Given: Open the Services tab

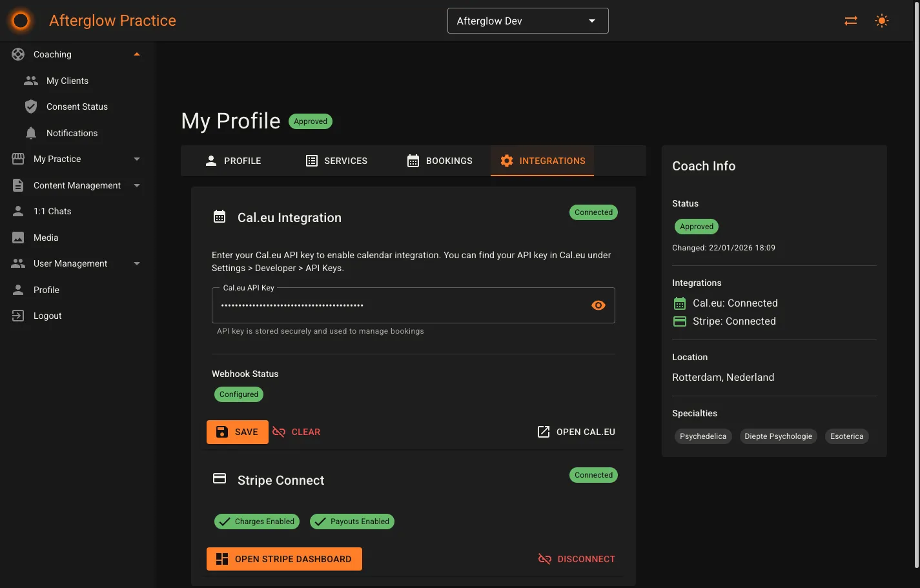Looking at the screenshot, I should coord(336,160).
